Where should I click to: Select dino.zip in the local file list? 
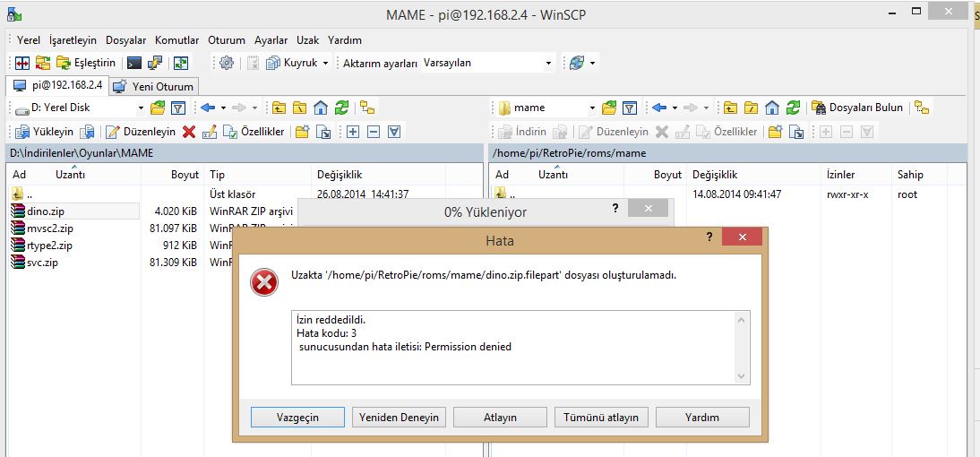coord(46,211)
